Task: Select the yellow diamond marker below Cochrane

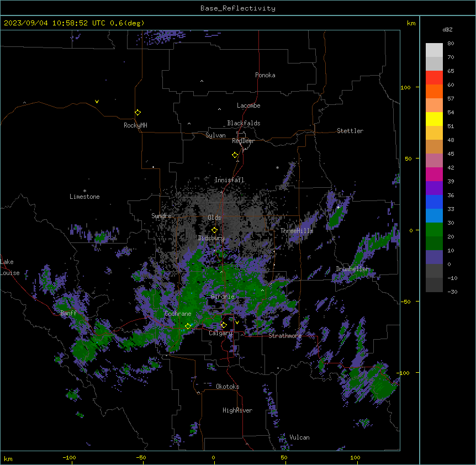Action: tap(188, 326)
